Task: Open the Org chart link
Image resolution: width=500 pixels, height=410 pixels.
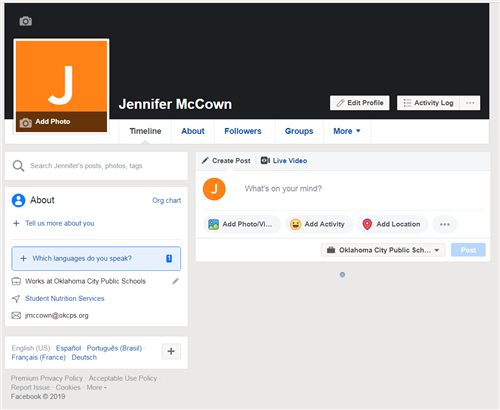Action: click(167, 200)
